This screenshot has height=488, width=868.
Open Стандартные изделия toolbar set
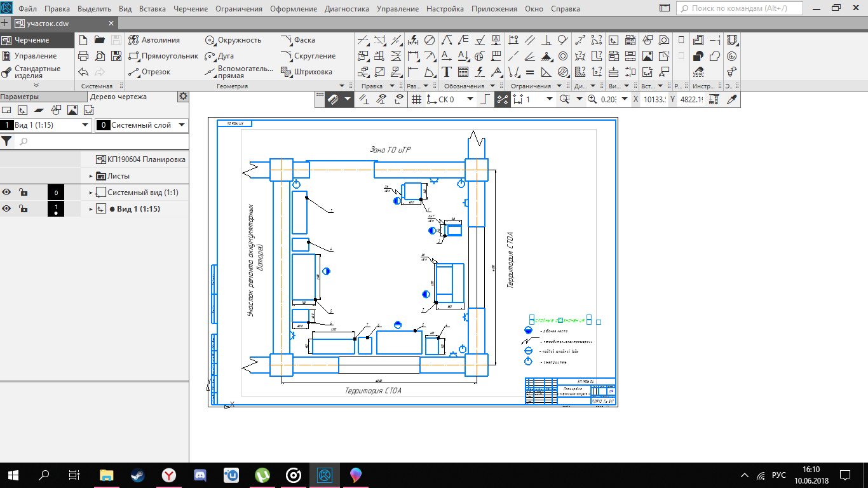(x=37, y=72)
